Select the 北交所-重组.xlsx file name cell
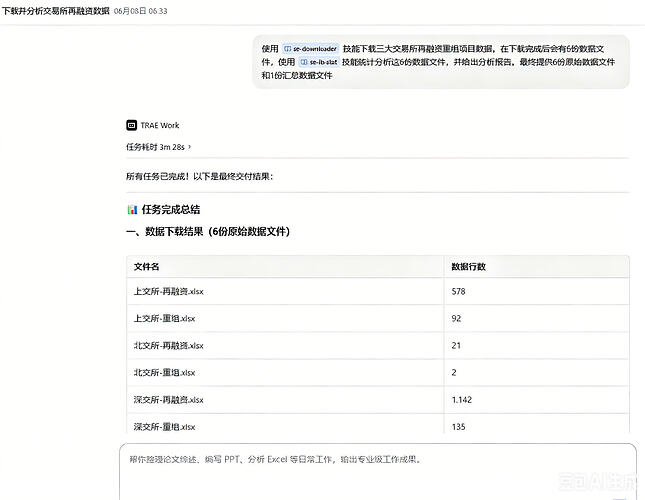The image size is (645, 500). click(285, 373)
